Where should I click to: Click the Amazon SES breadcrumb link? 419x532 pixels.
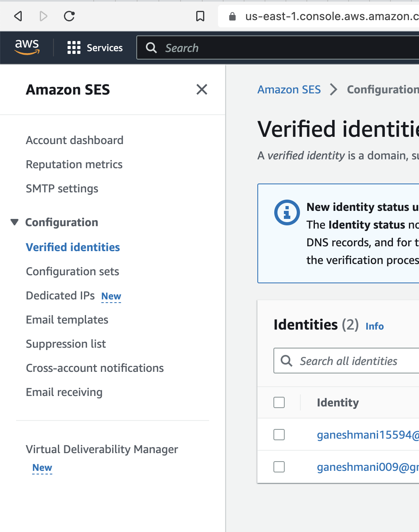point(289,89)
